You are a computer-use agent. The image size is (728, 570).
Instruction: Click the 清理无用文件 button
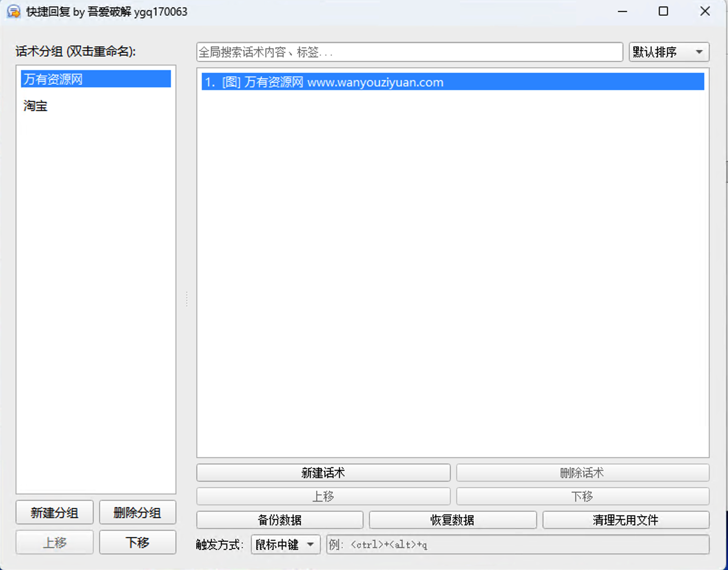click(x=625, y=520)
